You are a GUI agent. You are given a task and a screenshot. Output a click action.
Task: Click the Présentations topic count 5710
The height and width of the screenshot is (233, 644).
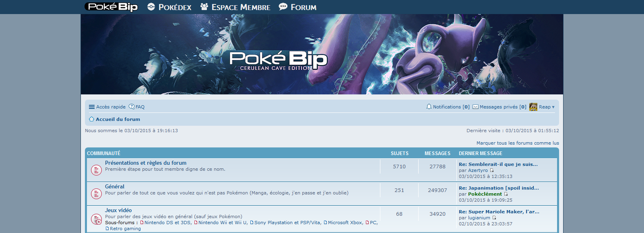(399, 167)
